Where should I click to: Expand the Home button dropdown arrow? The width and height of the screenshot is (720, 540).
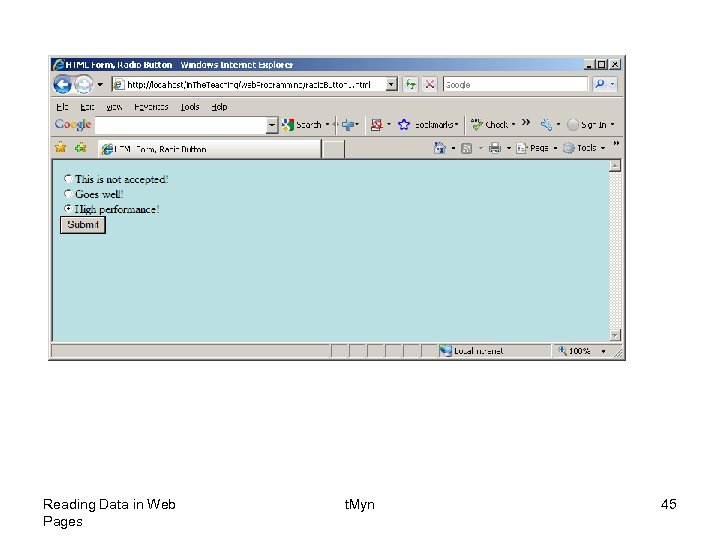click(x=453, y=148)
